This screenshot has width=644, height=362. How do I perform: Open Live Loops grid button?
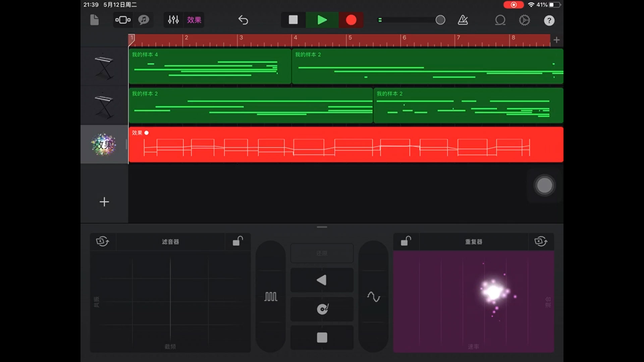click(x=144, y=20)
